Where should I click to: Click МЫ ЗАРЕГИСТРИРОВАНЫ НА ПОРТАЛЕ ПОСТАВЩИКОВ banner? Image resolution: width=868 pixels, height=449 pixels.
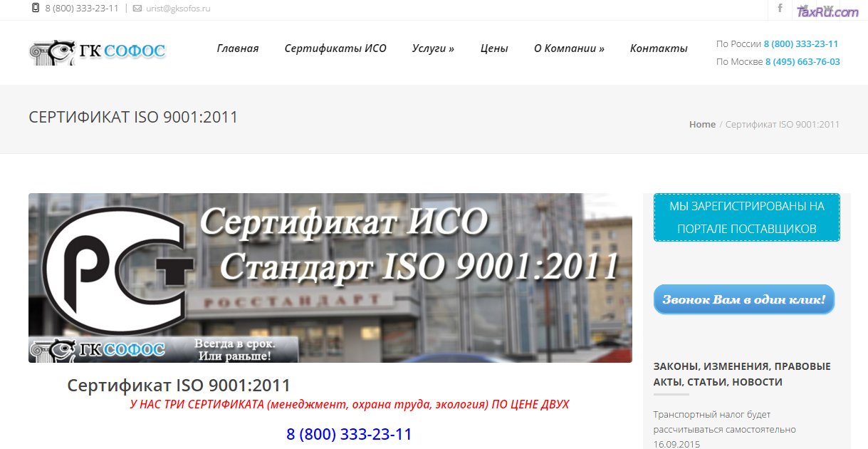point(746,217)
